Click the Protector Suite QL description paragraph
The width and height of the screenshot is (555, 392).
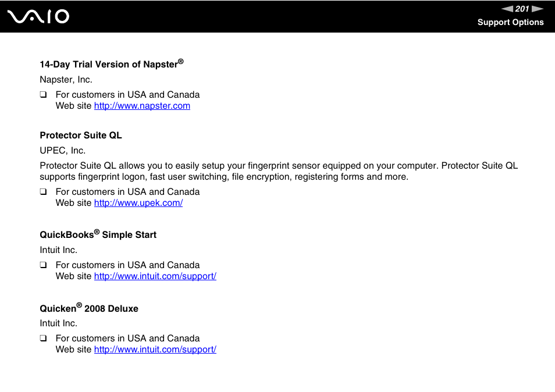coord(279,171)
